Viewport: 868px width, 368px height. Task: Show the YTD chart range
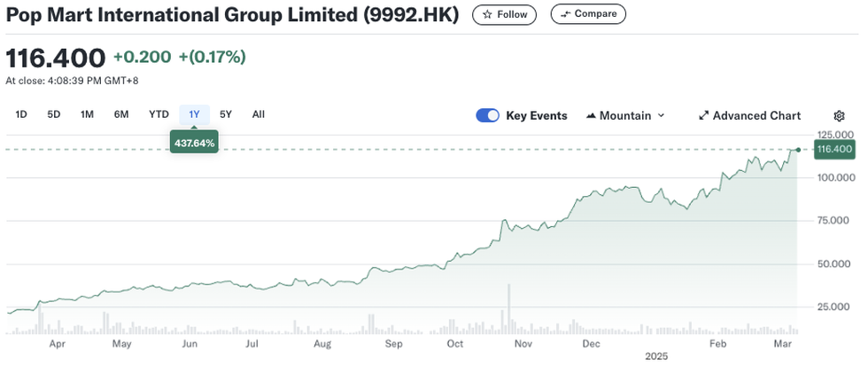click(159, 114)
